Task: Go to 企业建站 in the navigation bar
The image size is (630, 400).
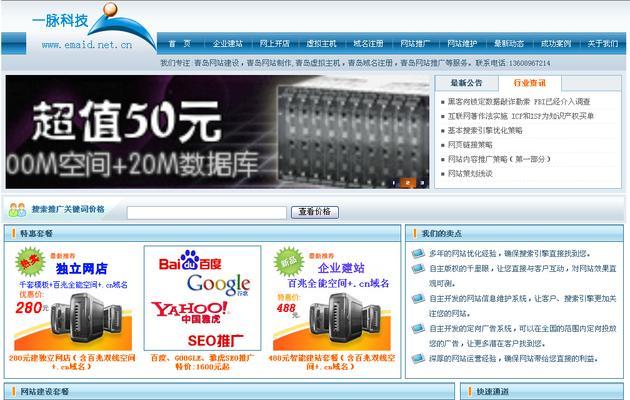Action: click(x=227, y=43)
